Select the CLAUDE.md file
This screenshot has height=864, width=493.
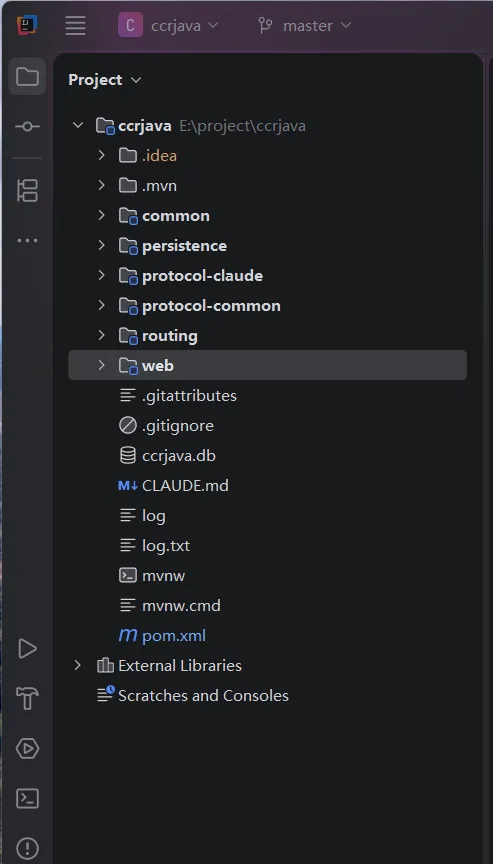(174, 485)
